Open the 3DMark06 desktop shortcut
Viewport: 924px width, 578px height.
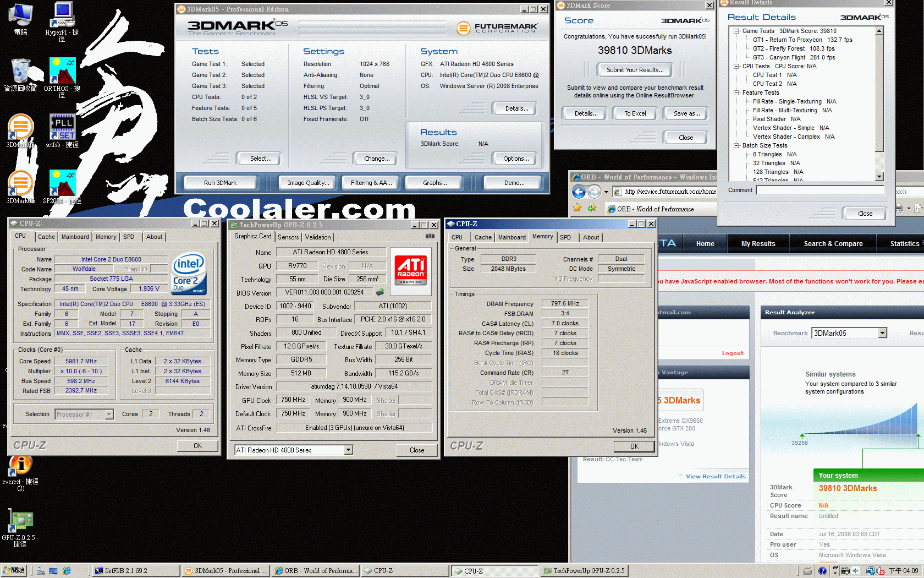(x=20, y=131)
